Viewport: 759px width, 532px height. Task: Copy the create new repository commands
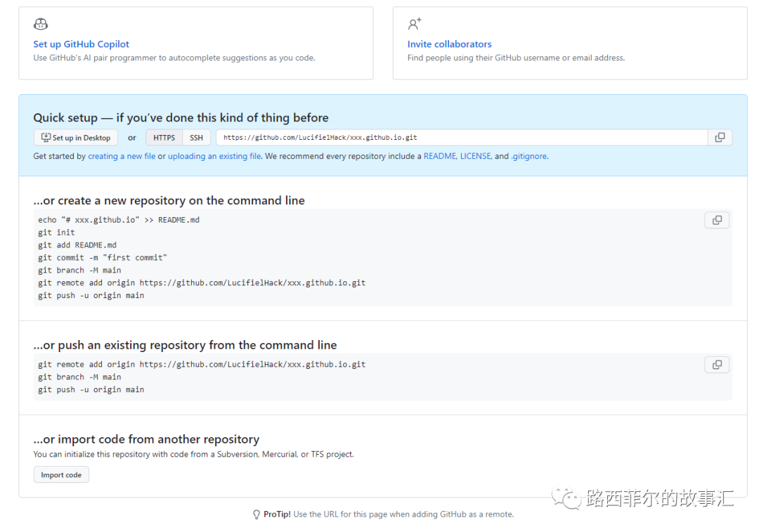717,220
